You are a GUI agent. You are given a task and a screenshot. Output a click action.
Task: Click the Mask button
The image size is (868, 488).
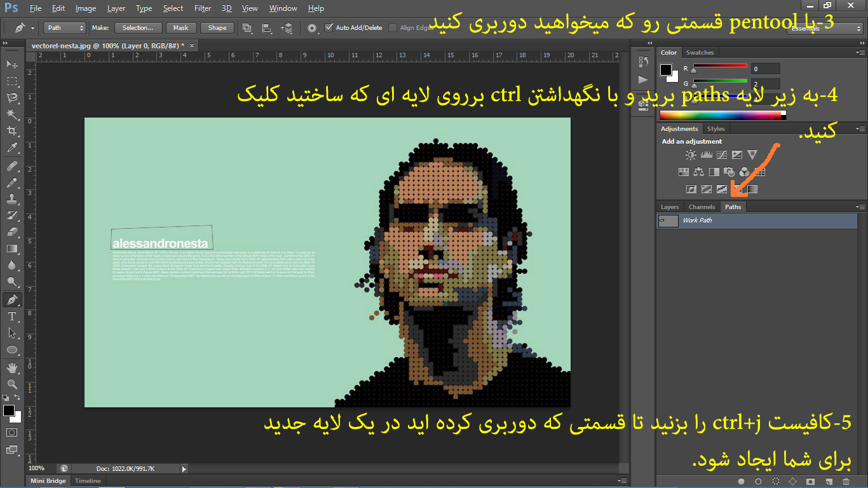181,28
